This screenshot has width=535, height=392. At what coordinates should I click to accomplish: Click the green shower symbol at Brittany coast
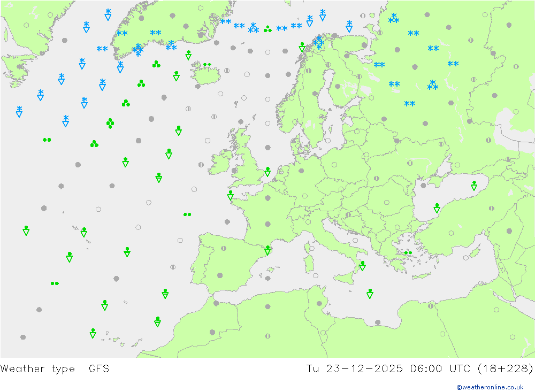click(230, 195)
